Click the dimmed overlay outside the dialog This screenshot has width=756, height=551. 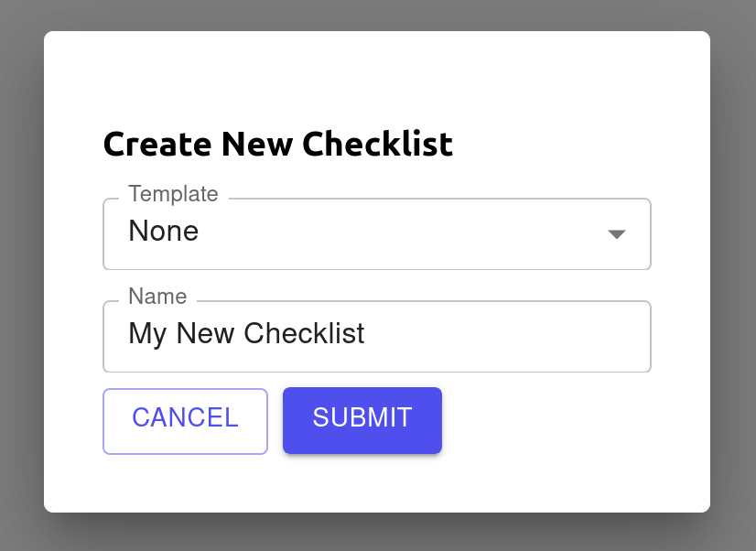pos(20,275)
